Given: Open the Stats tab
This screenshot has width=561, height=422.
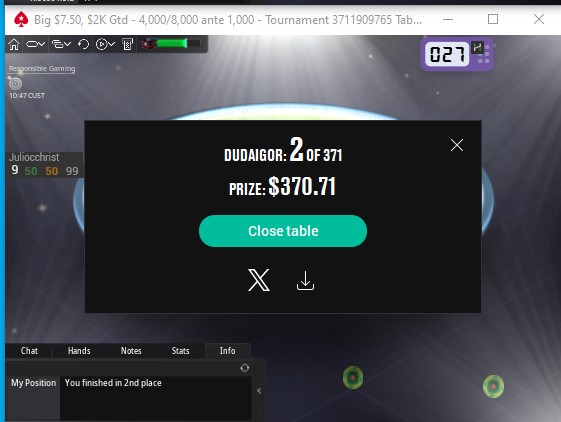Looking at the screenshot, I should (x=180, y=351).
